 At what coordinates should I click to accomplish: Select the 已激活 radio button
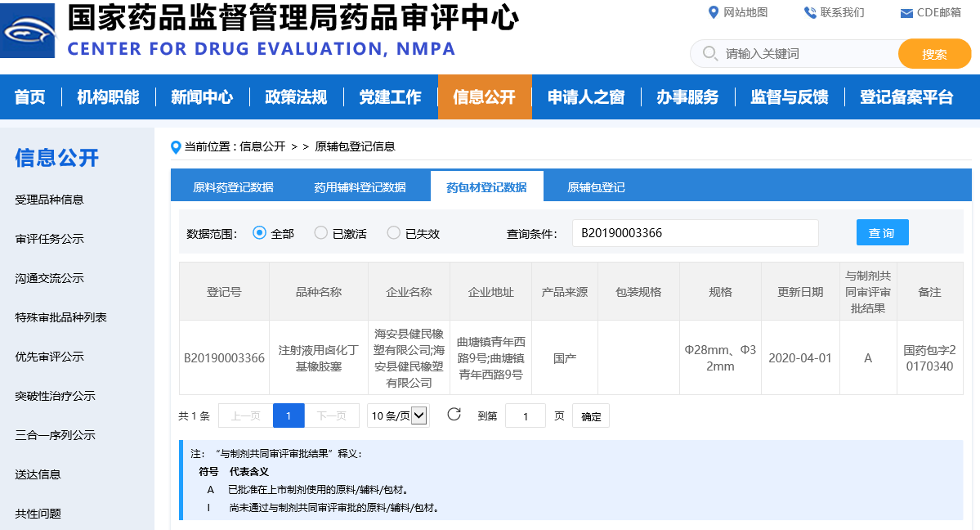pyautogui.click(x=321, y=233)
